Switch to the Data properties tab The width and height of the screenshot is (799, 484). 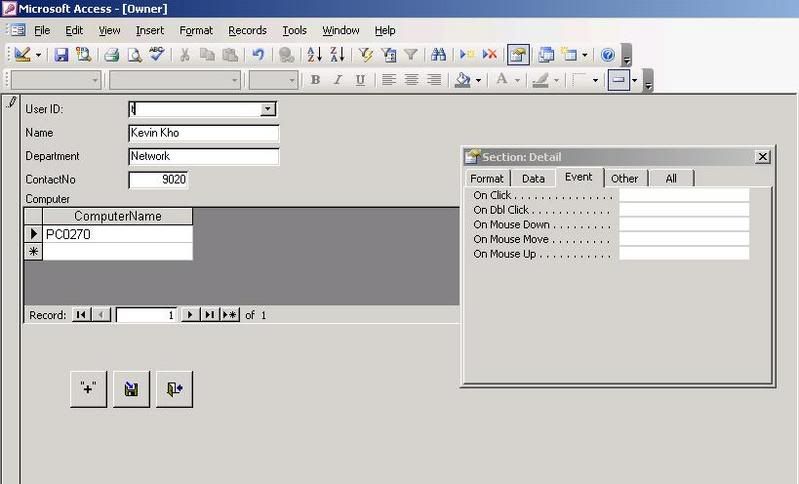tap(533, 178)
